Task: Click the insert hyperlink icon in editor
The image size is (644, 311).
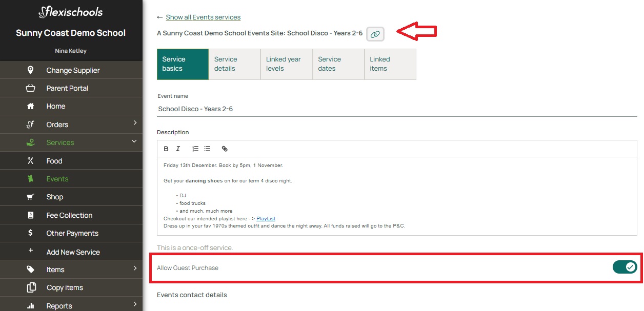Action: coord(225,149)
